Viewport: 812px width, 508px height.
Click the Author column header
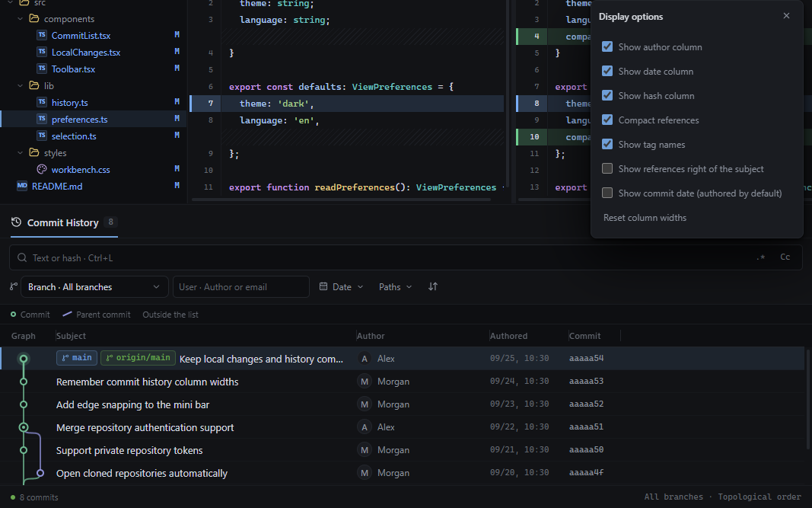pyautogui.click(x=371, y=336)
